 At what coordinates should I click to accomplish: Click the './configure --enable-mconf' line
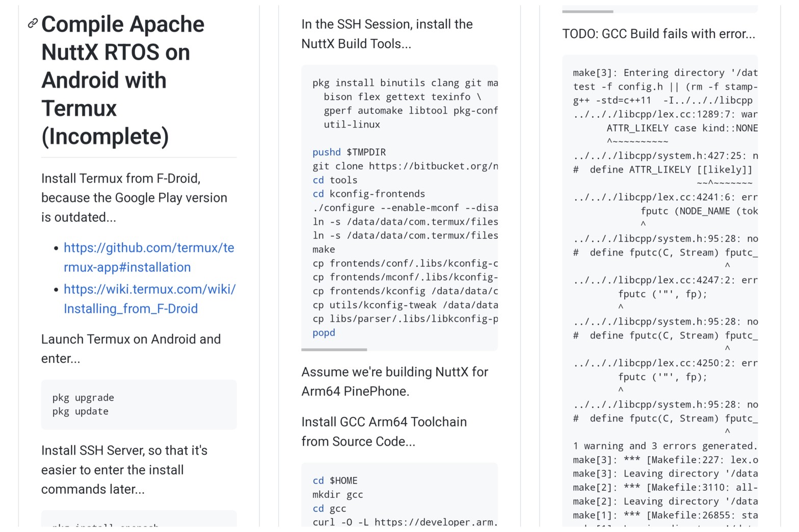click(405, 208)
